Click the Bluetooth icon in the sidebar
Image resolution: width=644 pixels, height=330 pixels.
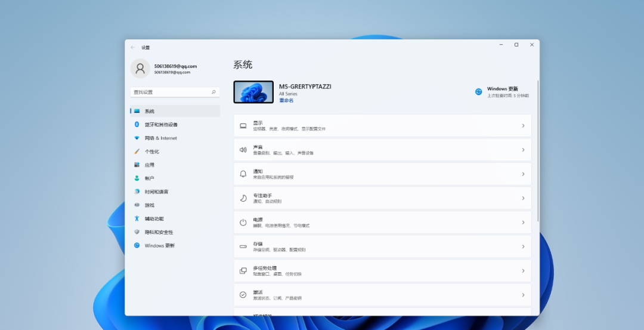click(137, 125)
